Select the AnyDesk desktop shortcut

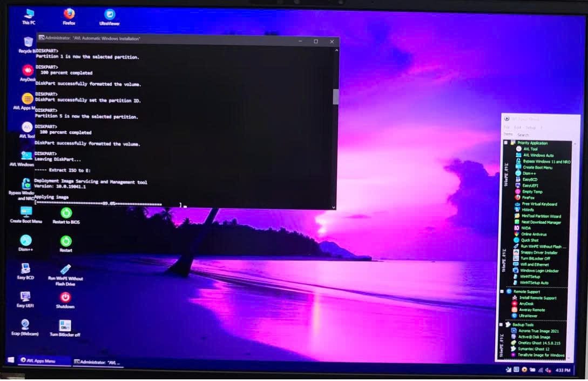28,73
